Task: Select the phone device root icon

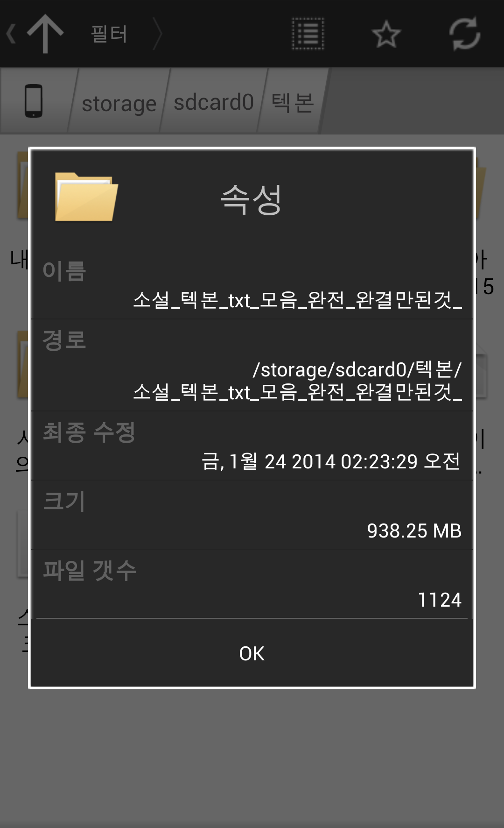Action: pyautogui.click(x=34, y=101)
